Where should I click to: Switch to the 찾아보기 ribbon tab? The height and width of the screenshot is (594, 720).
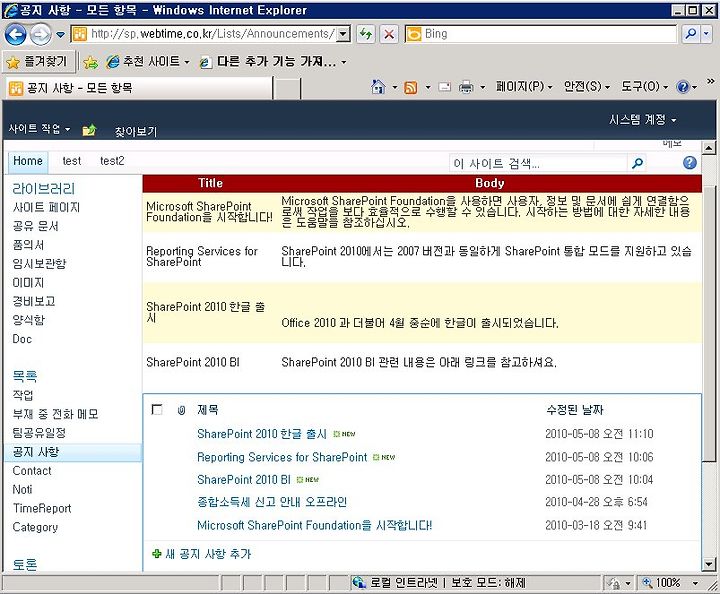coord(136,132)
